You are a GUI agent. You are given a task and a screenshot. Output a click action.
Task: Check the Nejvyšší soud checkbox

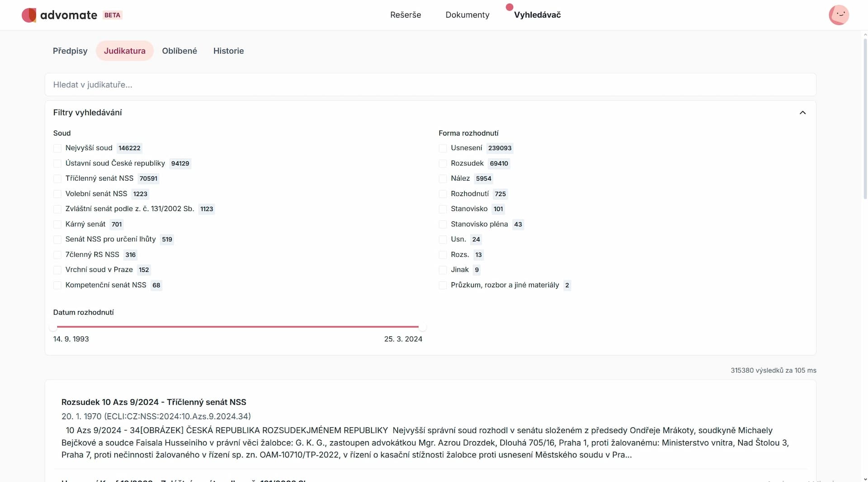[57, 148]
